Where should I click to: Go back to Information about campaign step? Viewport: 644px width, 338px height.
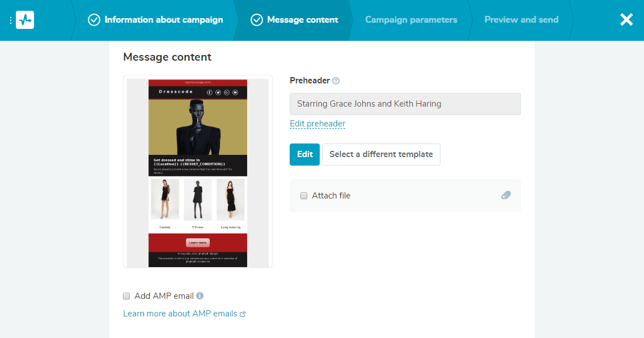click(x=163, y=19)
